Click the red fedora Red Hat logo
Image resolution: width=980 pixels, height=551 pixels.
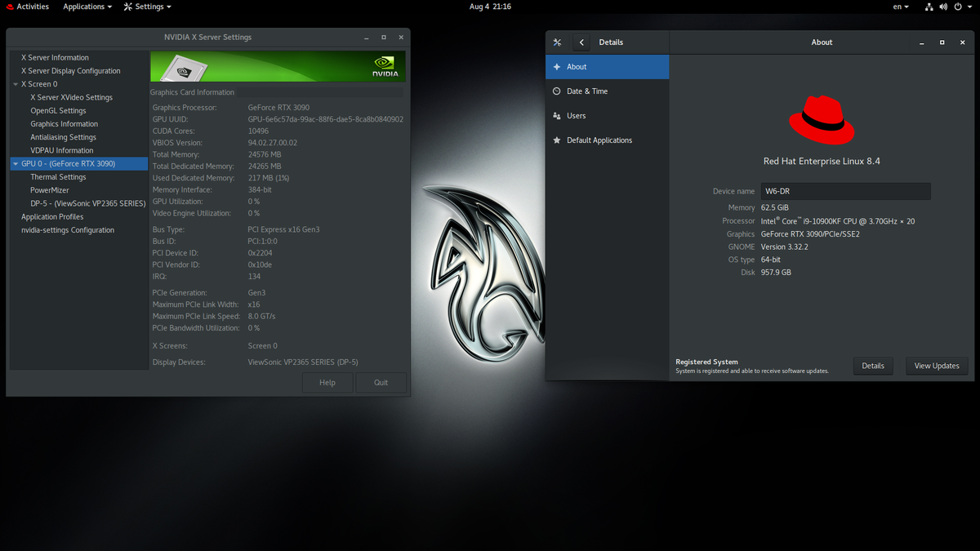tap(822, 119)
